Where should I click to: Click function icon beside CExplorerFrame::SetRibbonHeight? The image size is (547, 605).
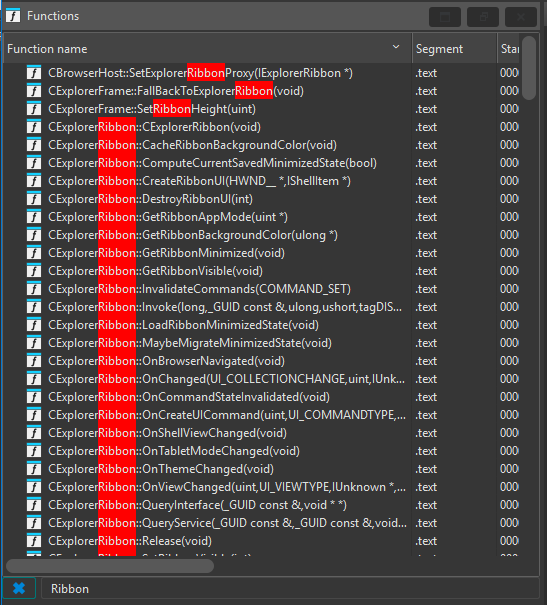[x=34, y=109]
